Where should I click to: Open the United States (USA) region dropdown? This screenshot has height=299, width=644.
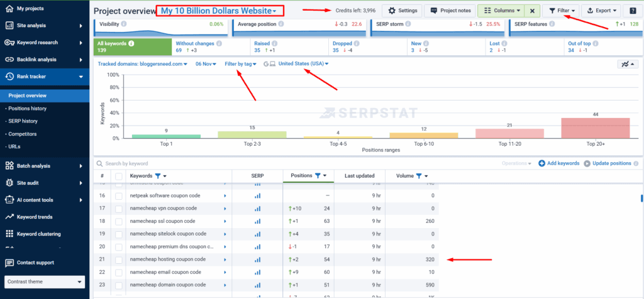(x=304, y=64)
